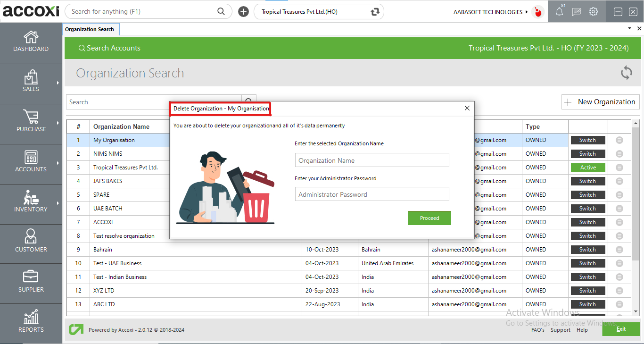The image size is (644, 344).
Task: Click the refresh icon beside Organization Search
Action: (x=626, y=73)
